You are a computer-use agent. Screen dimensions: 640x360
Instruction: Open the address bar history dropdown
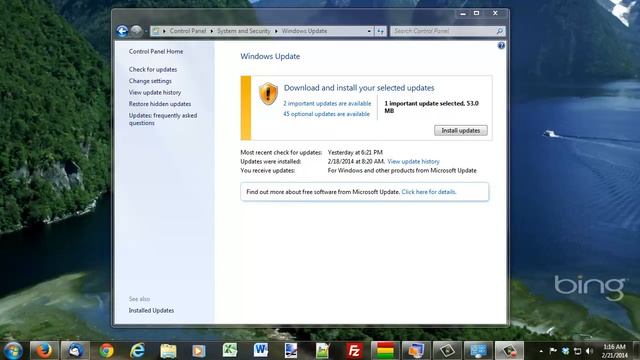tap(369, 31)
